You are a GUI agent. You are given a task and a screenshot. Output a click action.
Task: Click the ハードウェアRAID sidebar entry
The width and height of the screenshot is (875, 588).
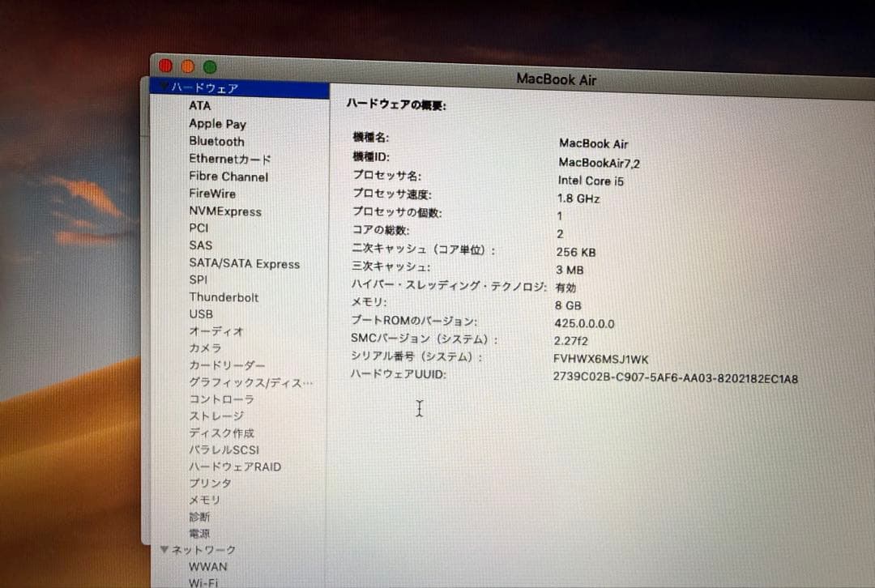[234, 467]
